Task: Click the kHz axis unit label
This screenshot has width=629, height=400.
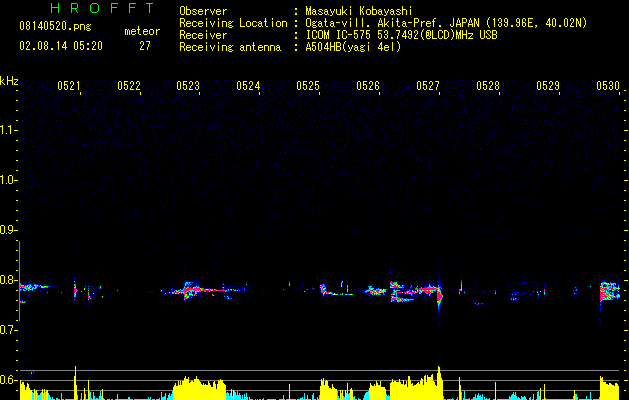Action: pos(9,81)
